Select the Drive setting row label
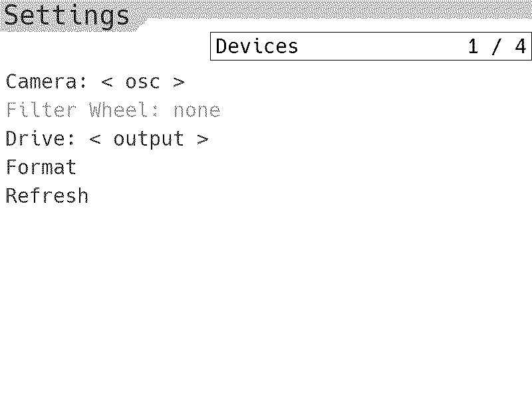The height and width of the screenshot is (399, 532). [41, 139]
